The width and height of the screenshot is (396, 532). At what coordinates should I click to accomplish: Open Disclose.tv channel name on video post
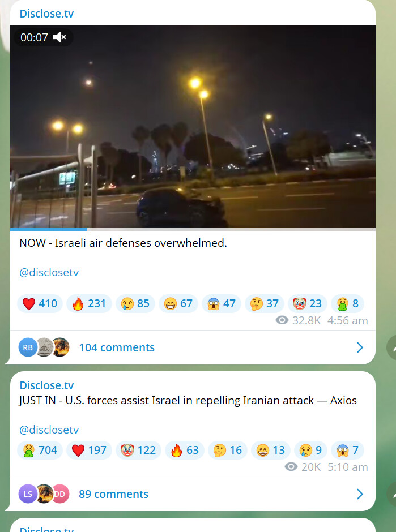click(46, 14)
